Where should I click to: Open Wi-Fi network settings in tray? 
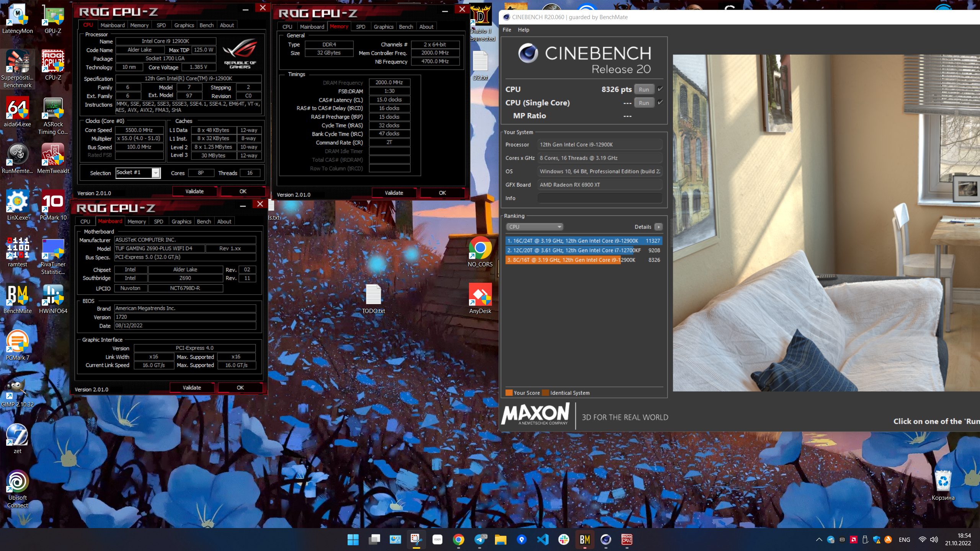[x=922, y=540]
